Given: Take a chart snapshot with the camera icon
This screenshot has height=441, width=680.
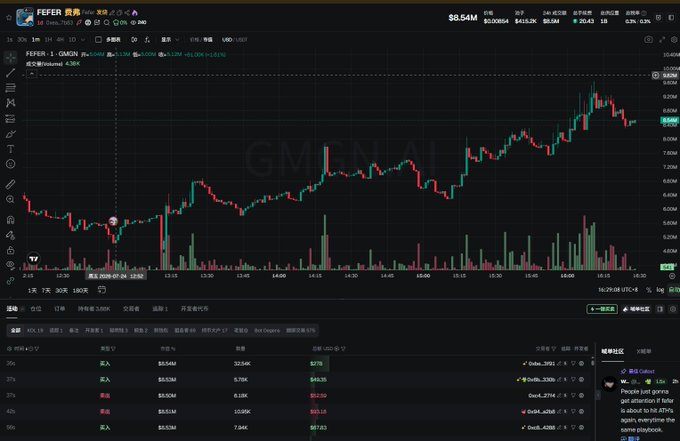Looking at the screenshot, I should (x=648, y=39).
